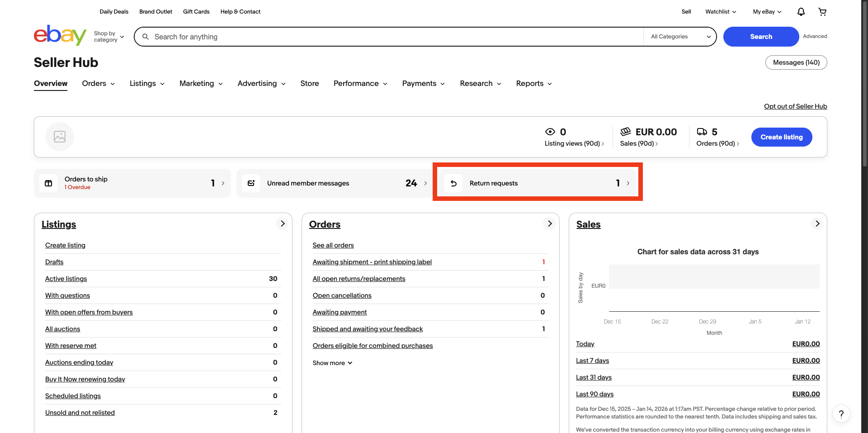Click the Create listing button
The image size is (868, 433).
tap(781, 137)
